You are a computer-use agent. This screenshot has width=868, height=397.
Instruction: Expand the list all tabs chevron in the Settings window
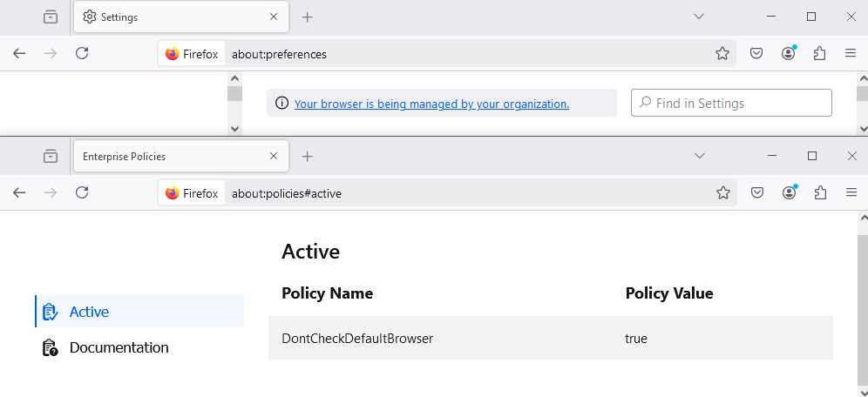(698, 17)
